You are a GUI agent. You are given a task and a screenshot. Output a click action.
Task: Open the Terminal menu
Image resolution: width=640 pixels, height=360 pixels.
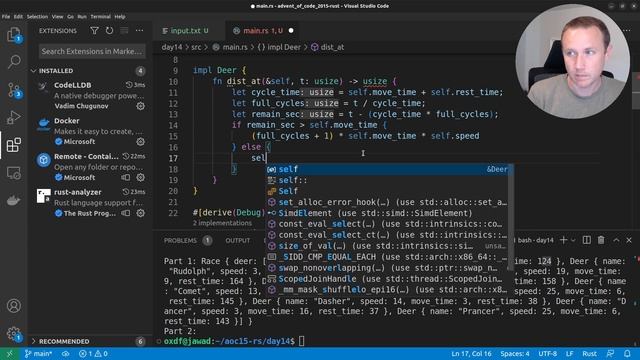tap(100, 17)
